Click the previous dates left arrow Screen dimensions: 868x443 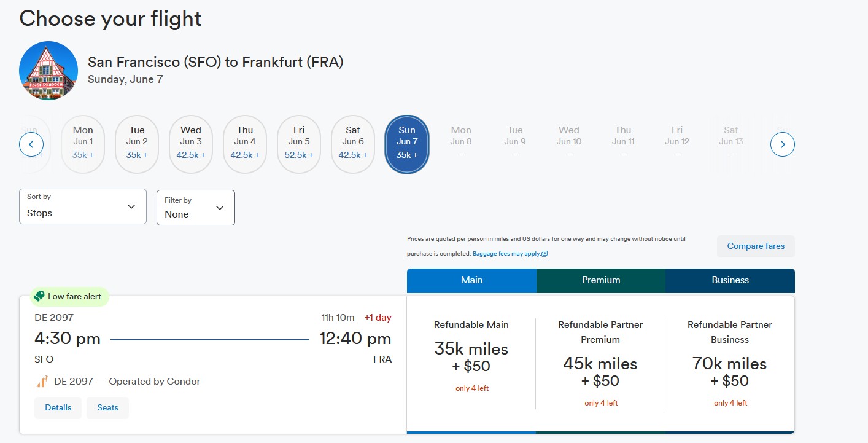31,145
